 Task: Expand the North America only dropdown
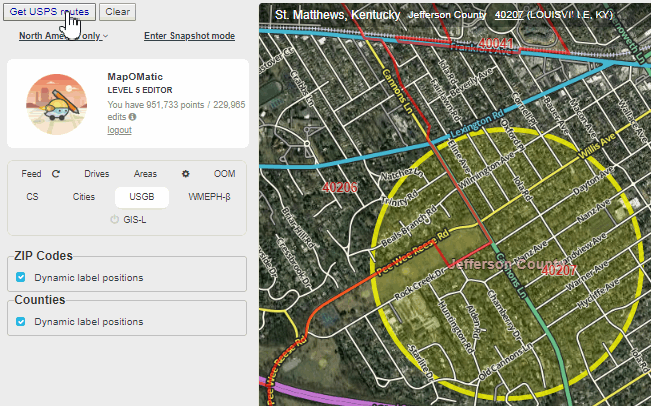[63, 36]
